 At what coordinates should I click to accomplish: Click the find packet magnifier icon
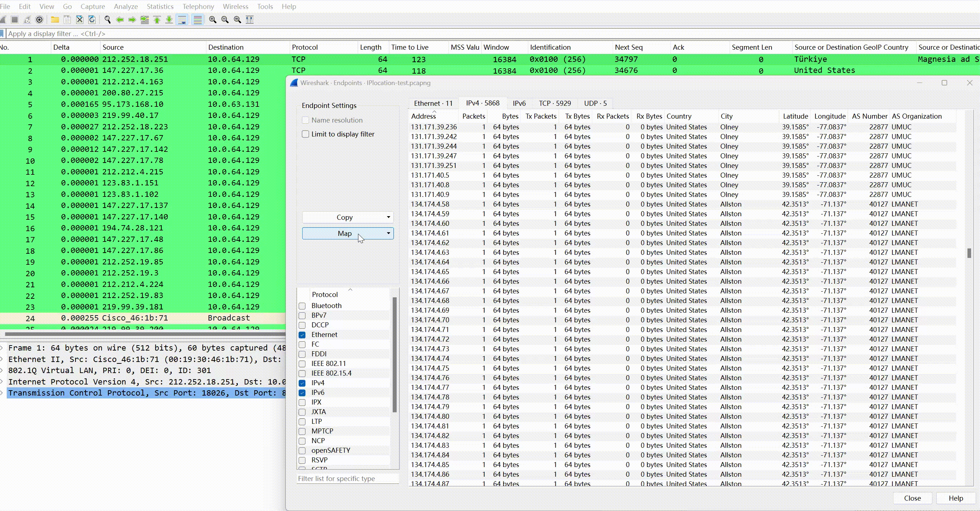pos(108,20)
